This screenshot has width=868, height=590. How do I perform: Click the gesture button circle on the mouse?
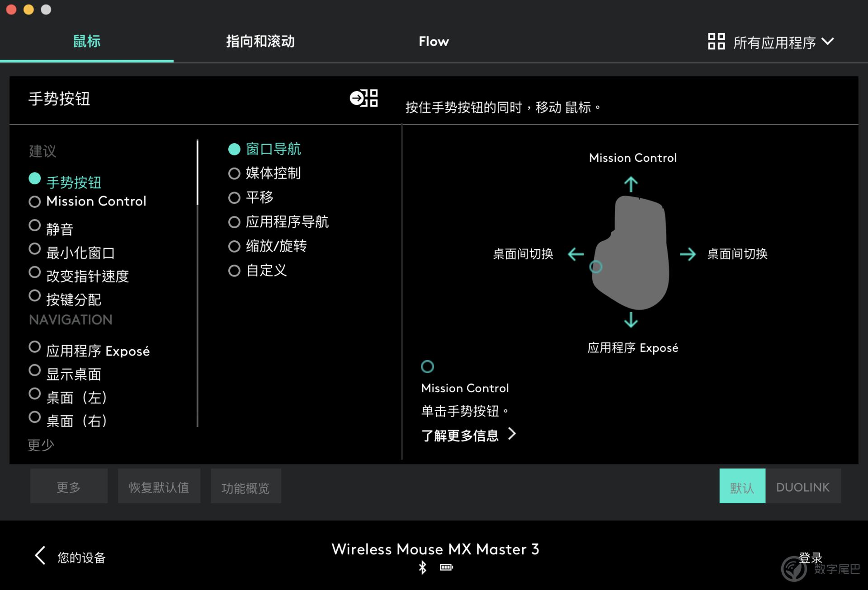coord(596,267)
